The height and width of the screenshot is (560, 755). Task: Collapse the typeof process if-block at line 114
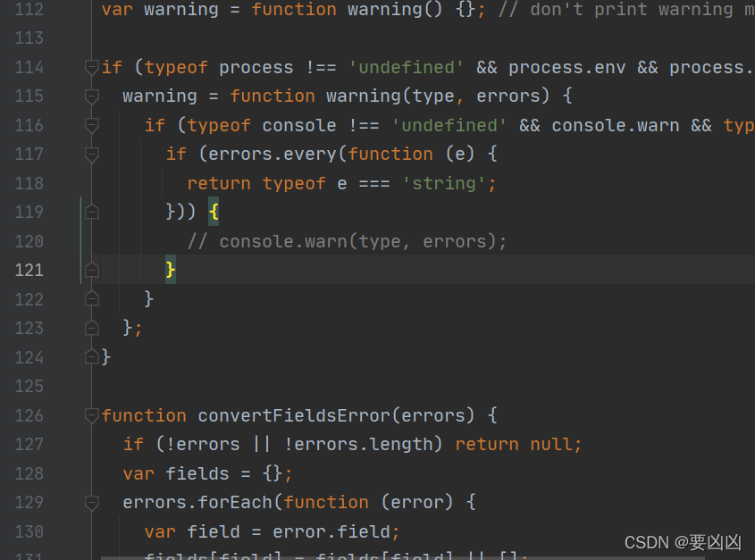[90, 67]
